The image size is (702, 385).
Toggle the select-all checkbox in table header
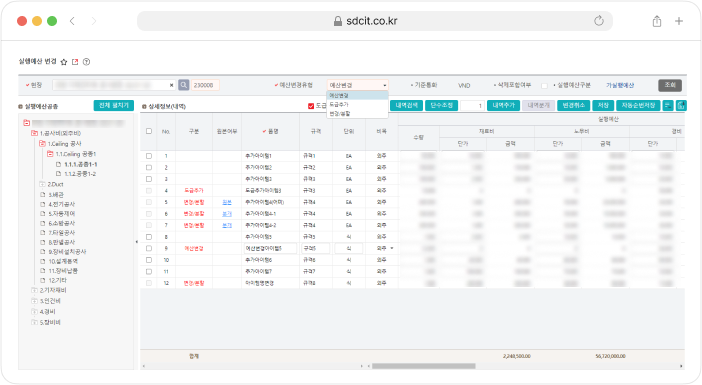pyautogui.click(x=149, y=131)
